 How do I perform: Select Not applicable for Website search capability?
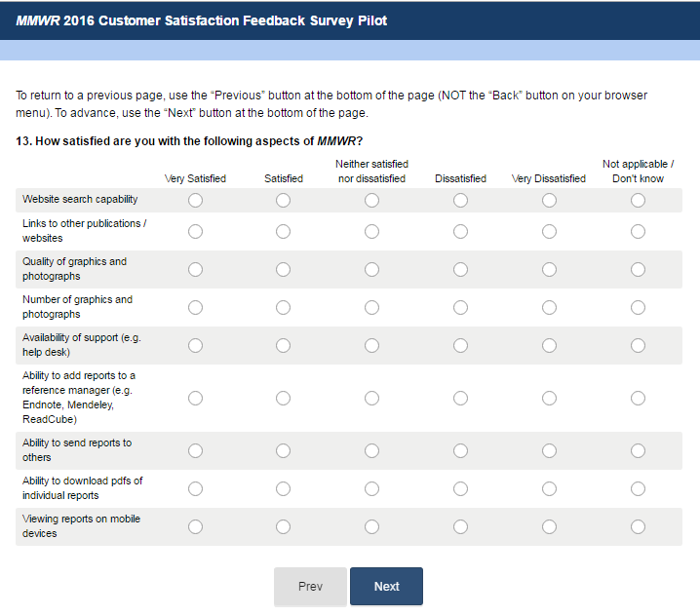638,200
